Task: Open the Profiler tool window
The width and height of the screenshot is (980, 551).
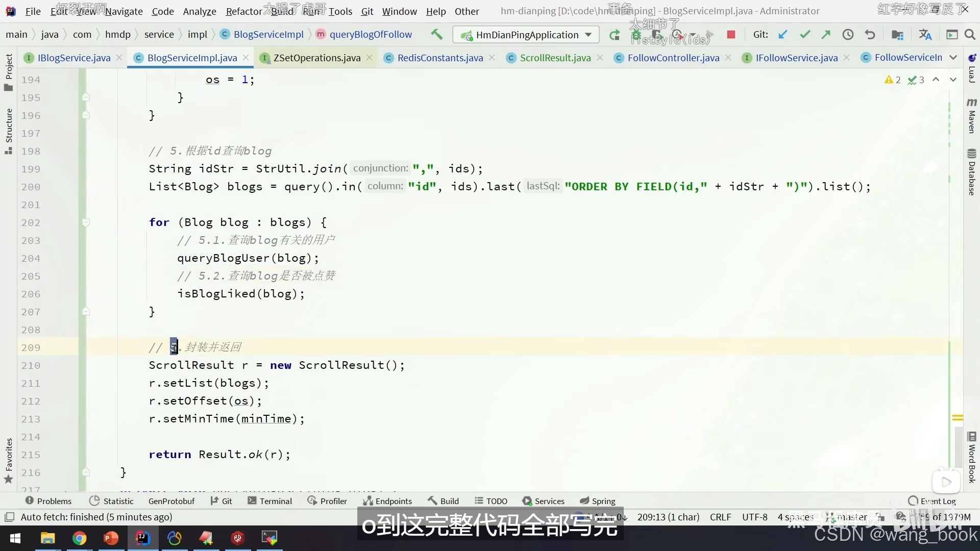Action: [x=327, y=501]
